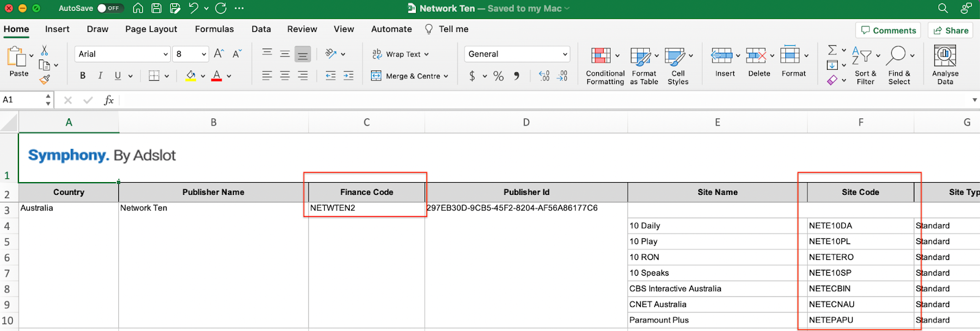The width and height of the screenshot is (980, 331).
Task: Toggle the AutoSave switch
Action: click(110, 8)
